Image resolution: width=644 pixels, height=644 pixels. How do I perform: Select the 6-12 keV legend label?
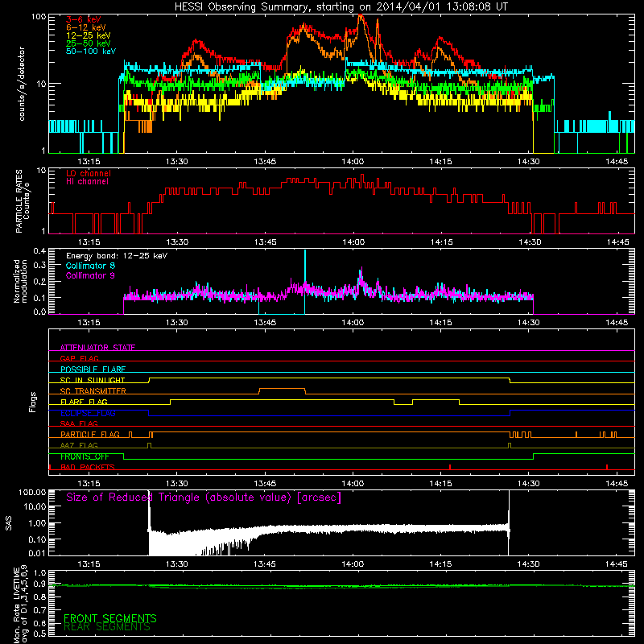click(x=86, y=27)
